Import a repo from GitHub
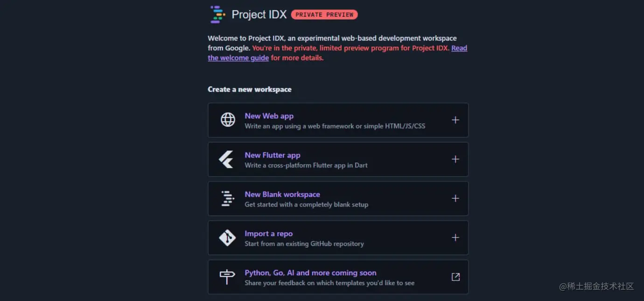The height and width of the screenshot is (301, 644). [269, 233]
